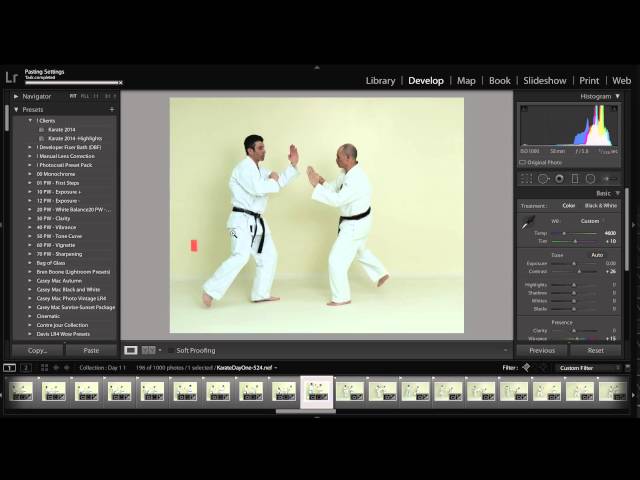Open the Before/After view options arrow
This screenshot has height=480, width=640.
click(x=160, y=350)
